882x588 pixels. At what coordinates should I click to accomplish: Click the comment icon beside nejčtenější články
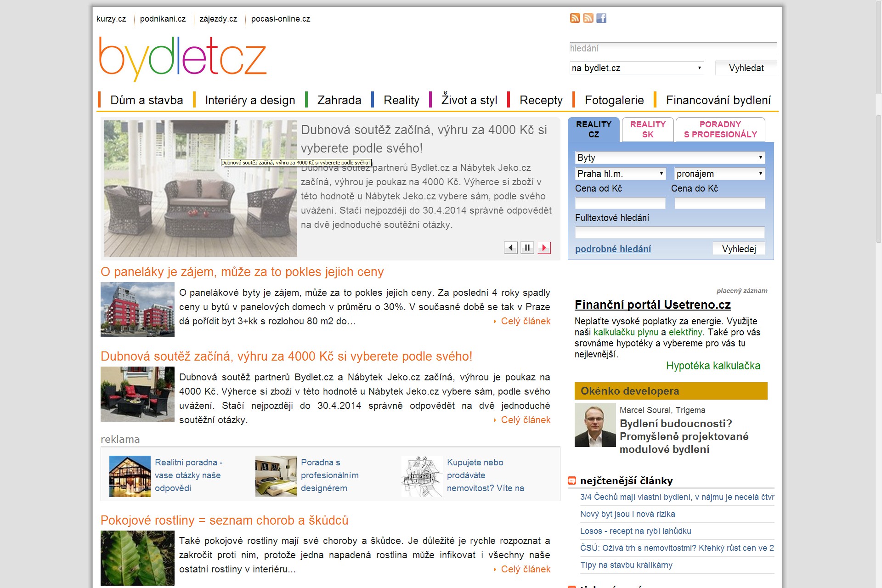tap(572, 481)
